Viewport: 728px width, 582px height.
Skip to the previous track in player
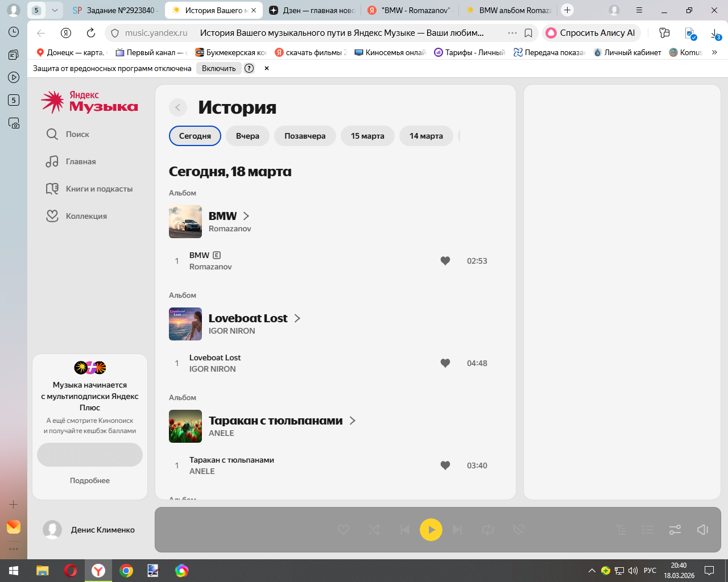pos(404,530)
